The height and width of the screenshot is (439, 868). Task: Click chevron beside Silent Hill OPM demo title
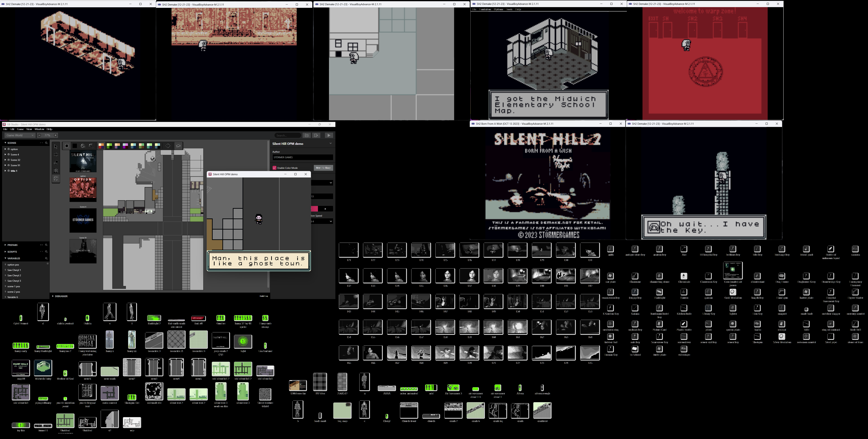[331, 143]
